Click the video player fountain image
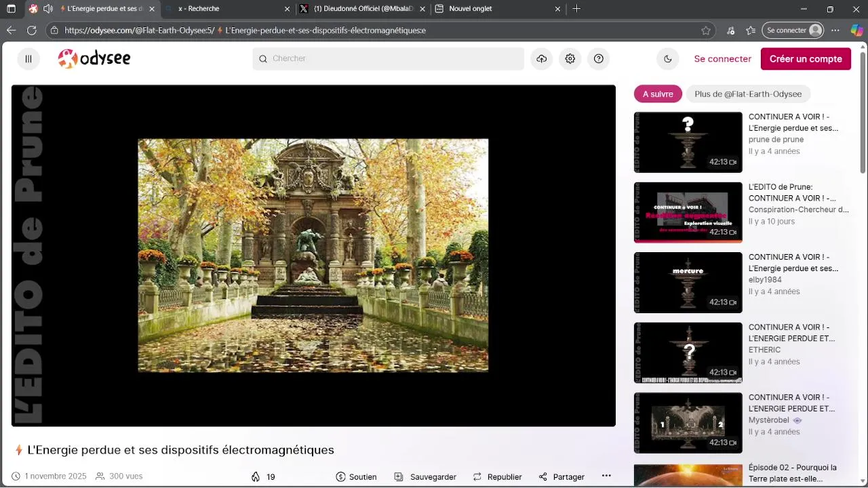This screenshot has width=868, height=488. point(313,256)
